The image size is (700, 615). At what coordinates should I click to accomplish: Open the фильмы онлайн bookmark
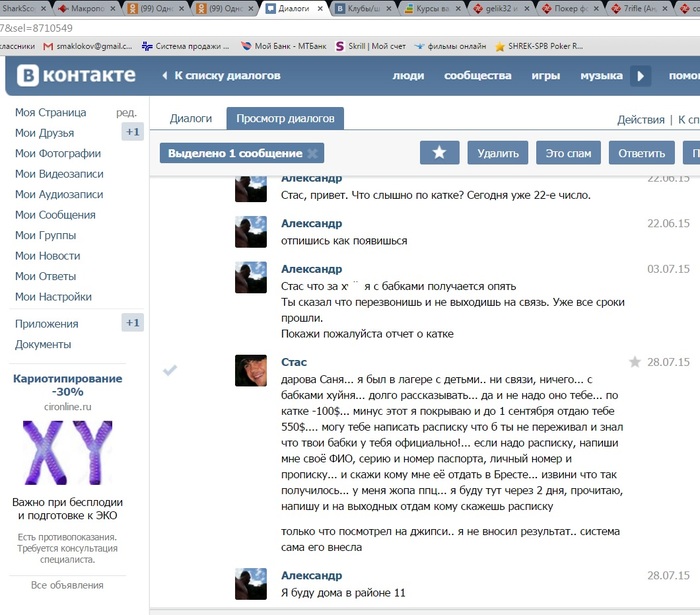450,46
